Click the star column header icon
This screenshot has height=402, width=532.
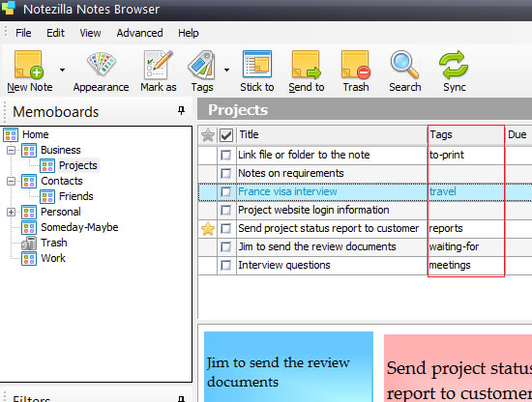tap(208, 135)
